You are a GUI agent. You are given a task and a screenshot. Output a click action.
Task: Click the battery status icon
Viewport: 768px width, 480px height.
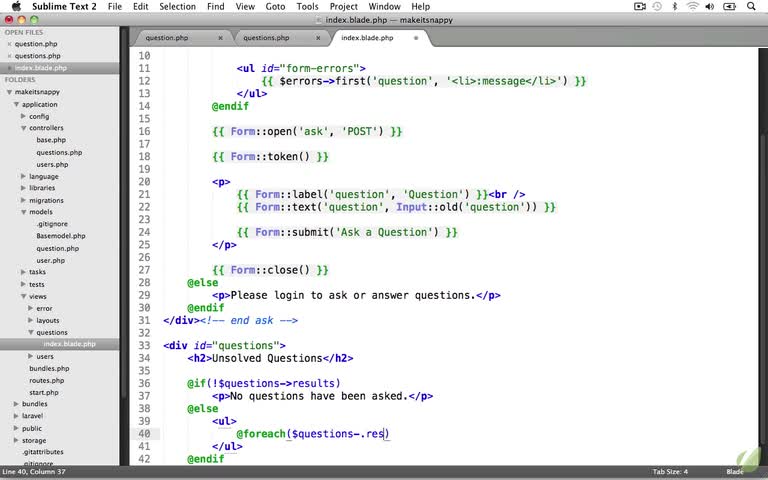729,6
